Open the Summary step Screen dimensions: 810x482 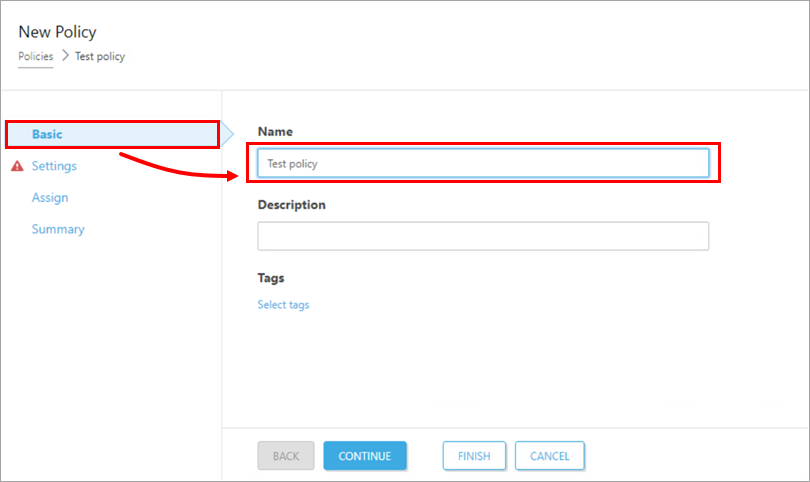pyautogui.click(x=58, y=229)
